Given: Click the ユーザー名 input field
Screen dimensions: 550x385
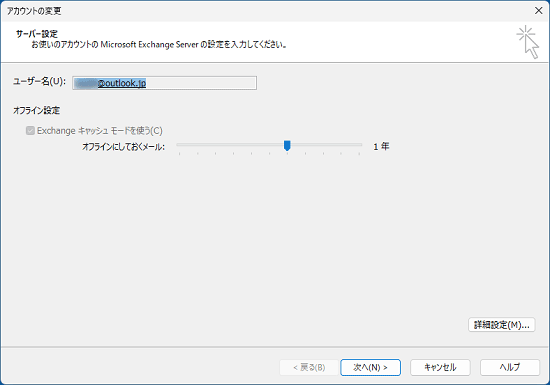Looking at the screenshot, I should point(165,83).
